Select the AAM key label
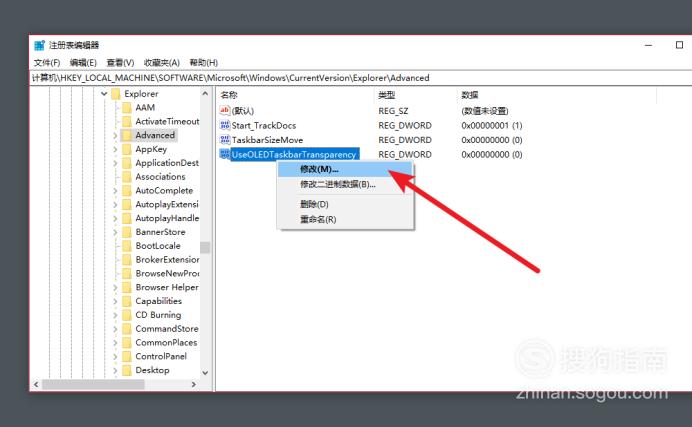Viewport: 692px width, 427px height. tap(145, 108)
